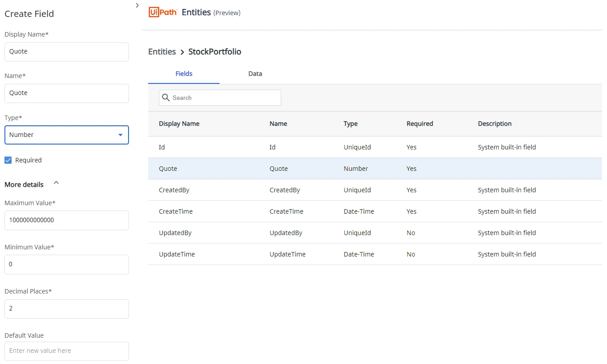Switch to the Data tab
Viewport: 607px width, 364px height.
[x=255, y=74]
